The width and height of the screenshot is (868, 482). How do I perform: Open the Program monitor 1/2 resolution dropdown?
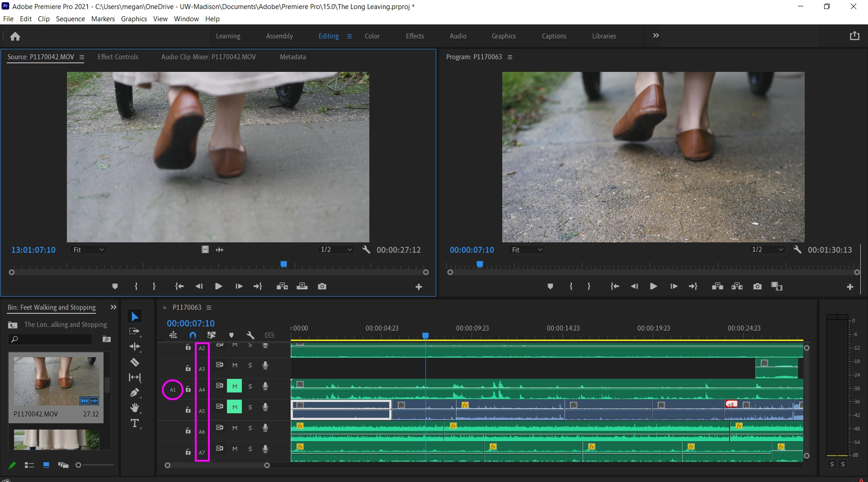767,250
